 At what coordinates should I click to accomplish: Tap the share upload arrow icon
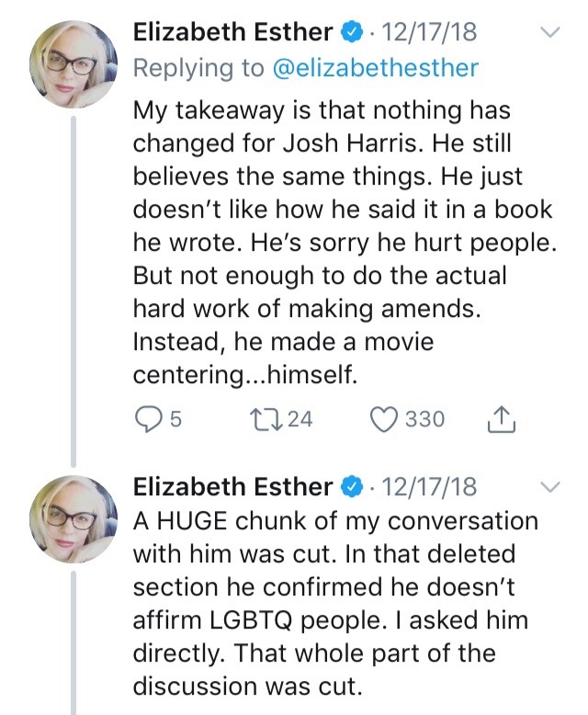(x=499, y=420)
